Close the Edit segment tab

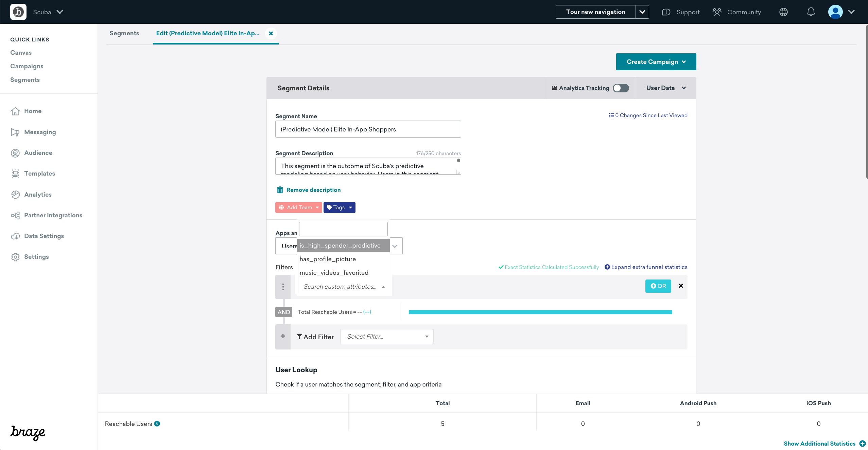(x=271, y=33)
